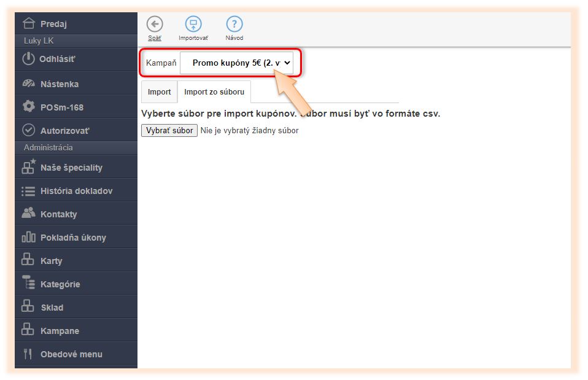Open História dokladov in sidebar
588x380 pixels.
(76, 191)
